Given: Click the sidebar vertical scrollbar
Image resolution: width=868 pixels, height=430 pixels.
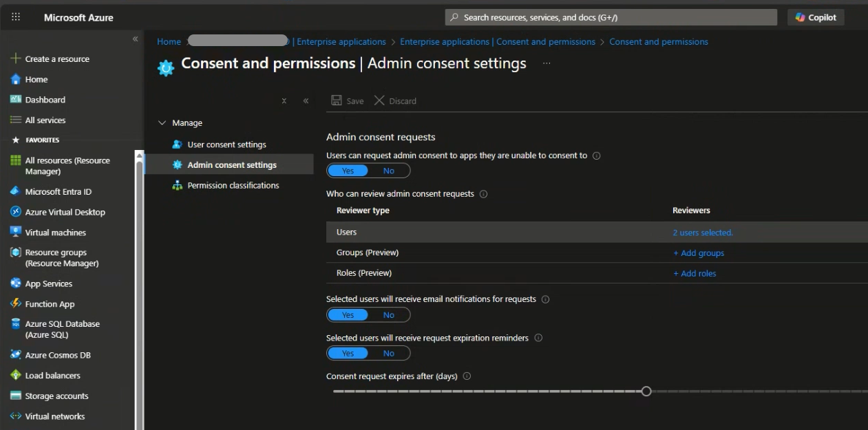Looking at the screenshot, I should [x=140, y=289].
